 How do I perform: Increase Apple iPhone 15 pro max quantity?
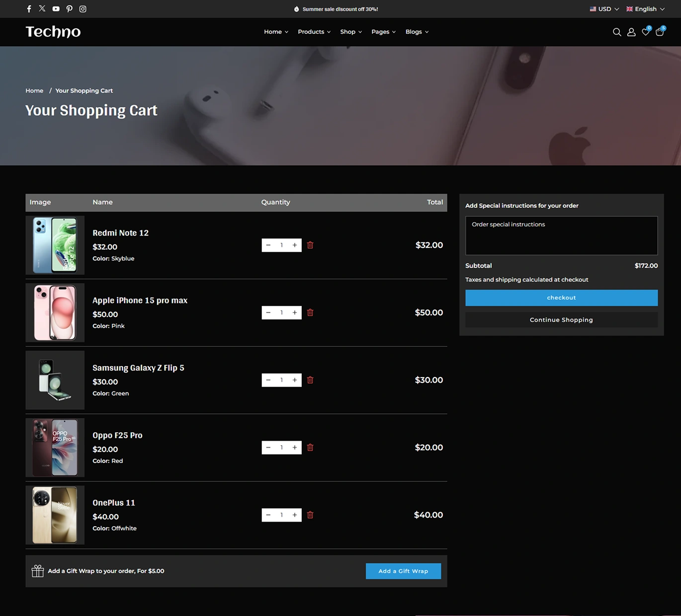pyautogui.click(x=295, y=312)
